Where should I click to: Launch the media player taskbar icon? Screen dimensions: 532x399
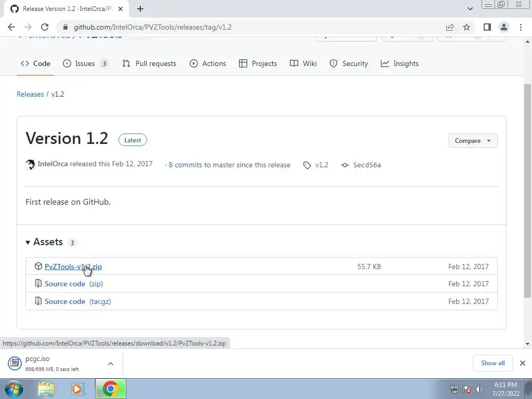(77, 389)
